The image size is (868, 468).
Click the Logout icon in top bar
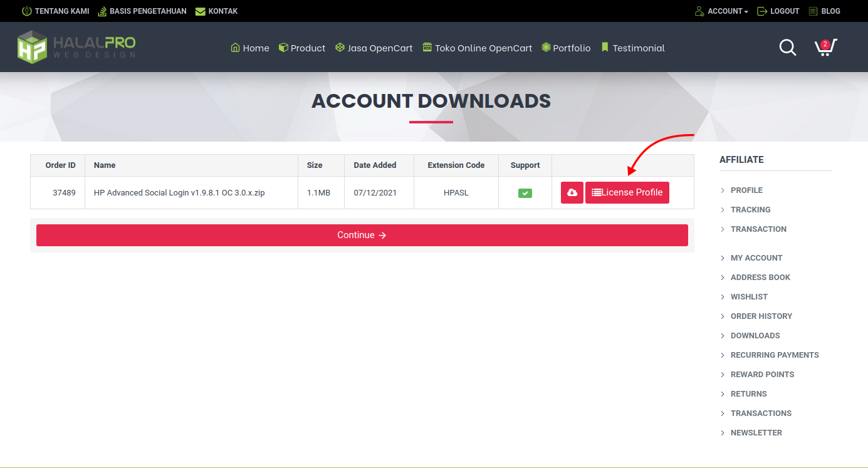(762, 11)
